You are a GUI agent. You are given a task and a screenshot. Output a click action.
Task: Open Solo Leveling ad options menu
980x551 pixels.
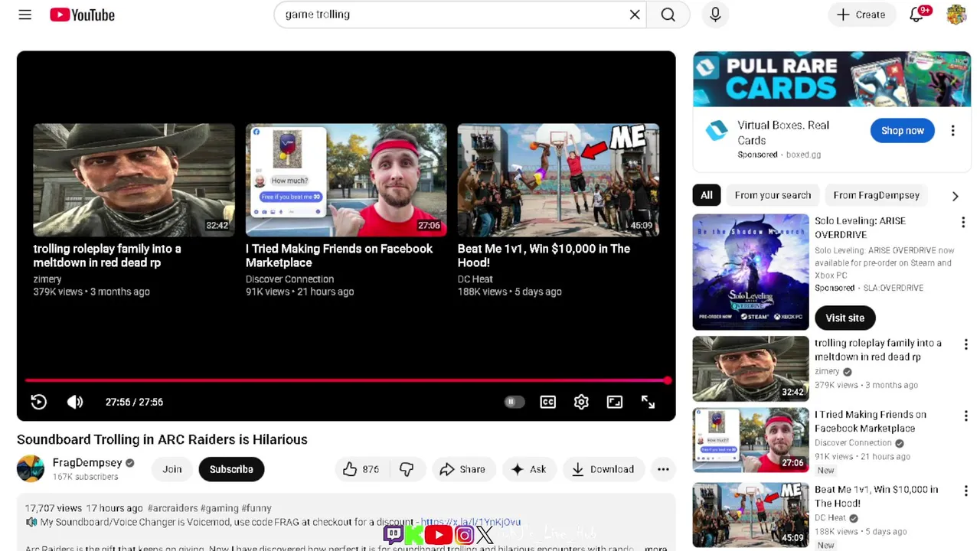point(963,222)
